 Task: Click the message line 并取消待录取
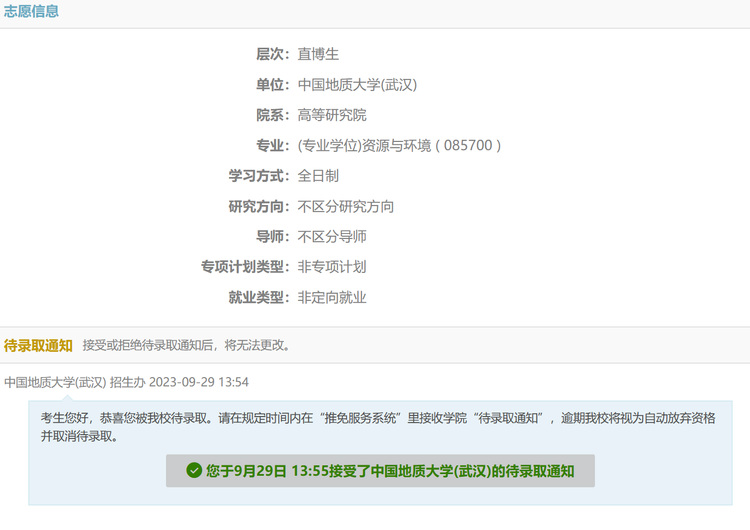pyautogui.click(x=79, y=436)
